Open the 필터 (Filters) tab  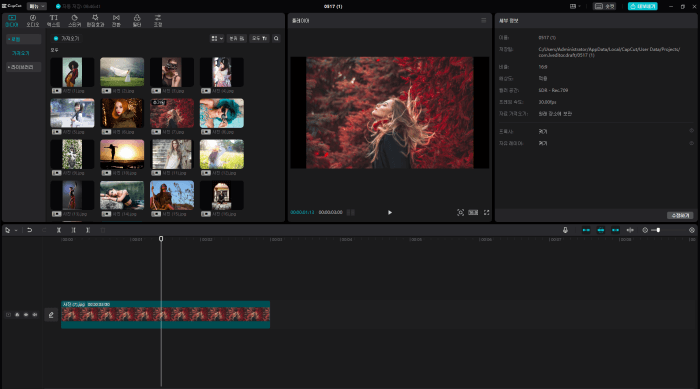[137, 21]
